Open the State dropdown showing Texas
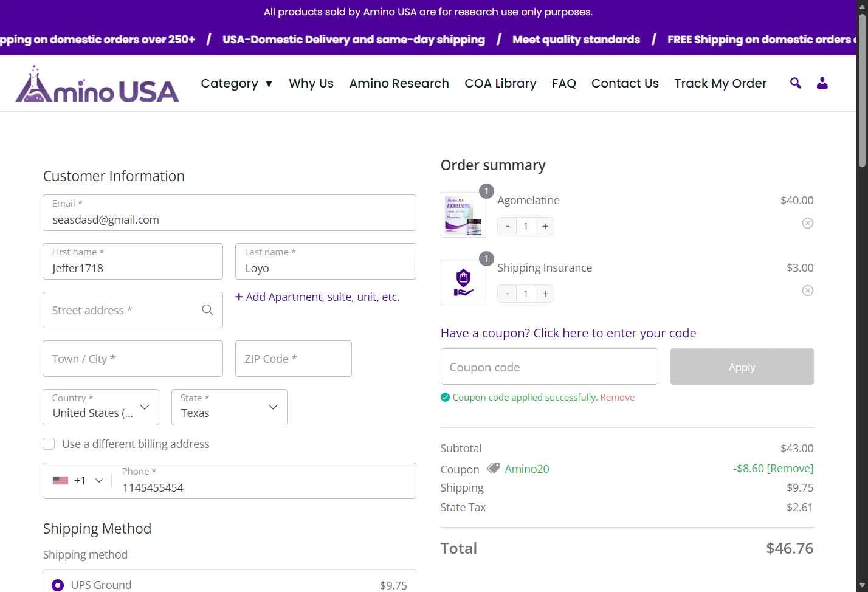The image size is (868, 592). 229,407
